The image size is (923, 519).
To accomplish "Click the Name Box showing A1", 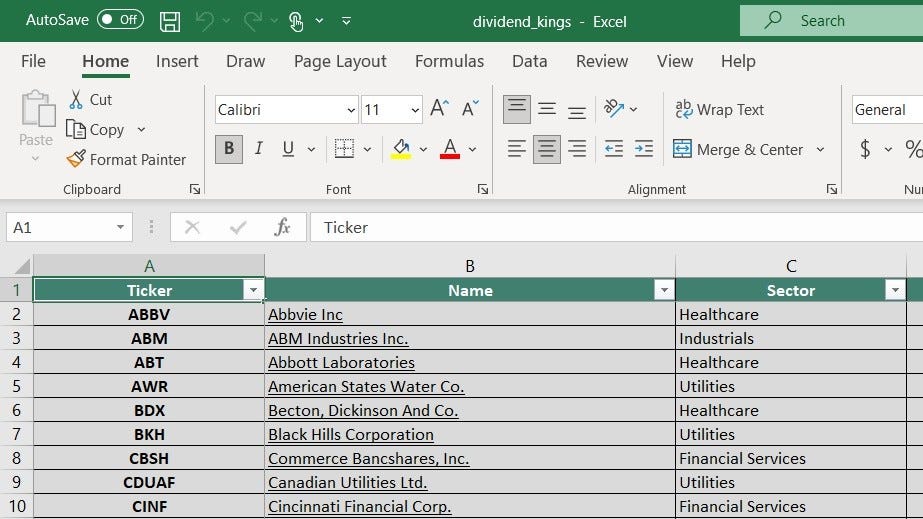I will (x=69, y=227).
